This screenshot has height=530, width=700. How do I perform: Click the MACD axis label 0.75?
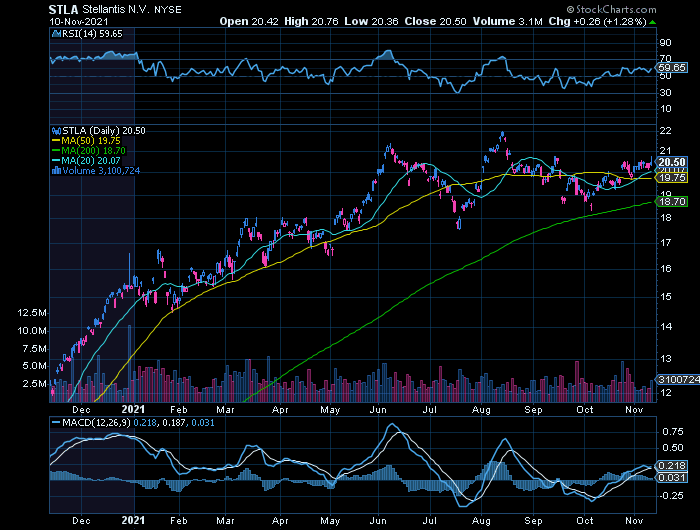[673, 432]
